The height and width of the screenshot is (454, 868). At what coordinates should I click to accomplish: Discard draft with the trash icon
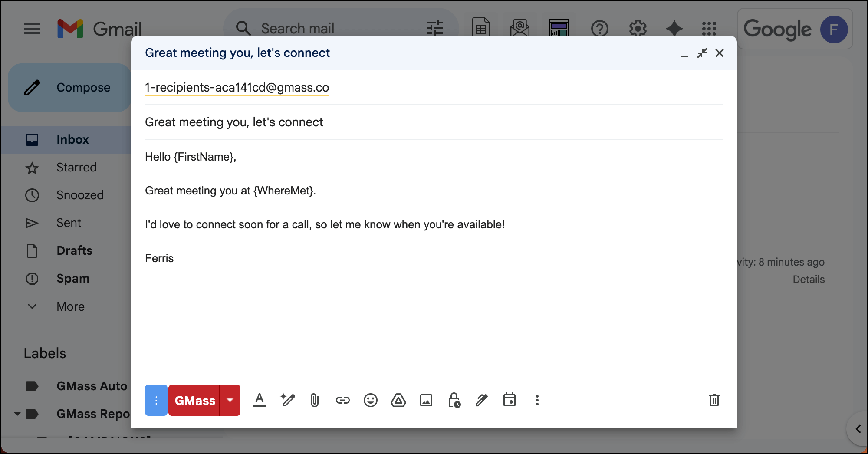(714, 400)
